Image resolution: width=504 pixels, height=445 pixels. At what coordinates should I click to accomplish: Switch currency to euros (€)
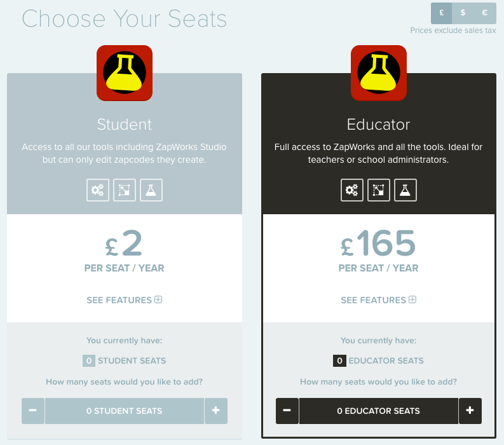pos(485,13)
